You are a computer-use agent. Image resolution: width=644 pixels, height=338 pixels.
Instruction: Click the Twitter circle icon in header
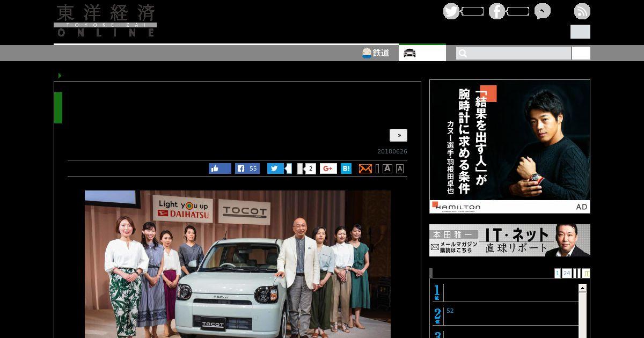point(451,11)
